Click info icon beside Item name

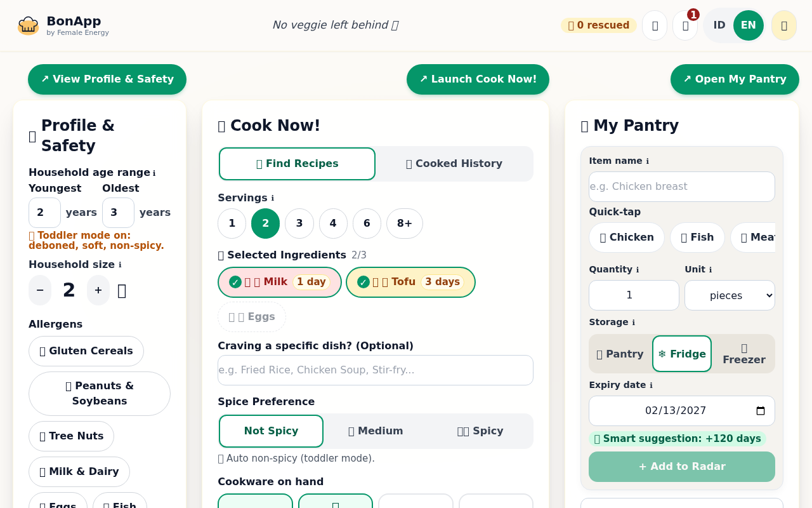(x=647, y=161)
